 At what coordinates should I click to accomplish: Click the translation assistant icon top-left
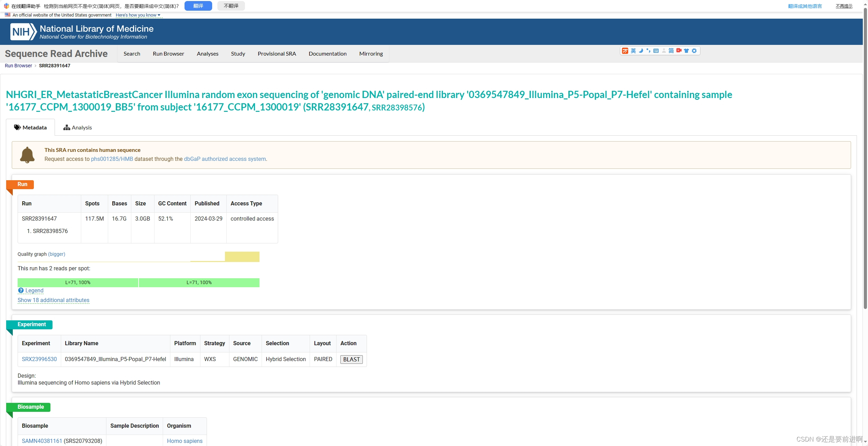tap(6, 5)
